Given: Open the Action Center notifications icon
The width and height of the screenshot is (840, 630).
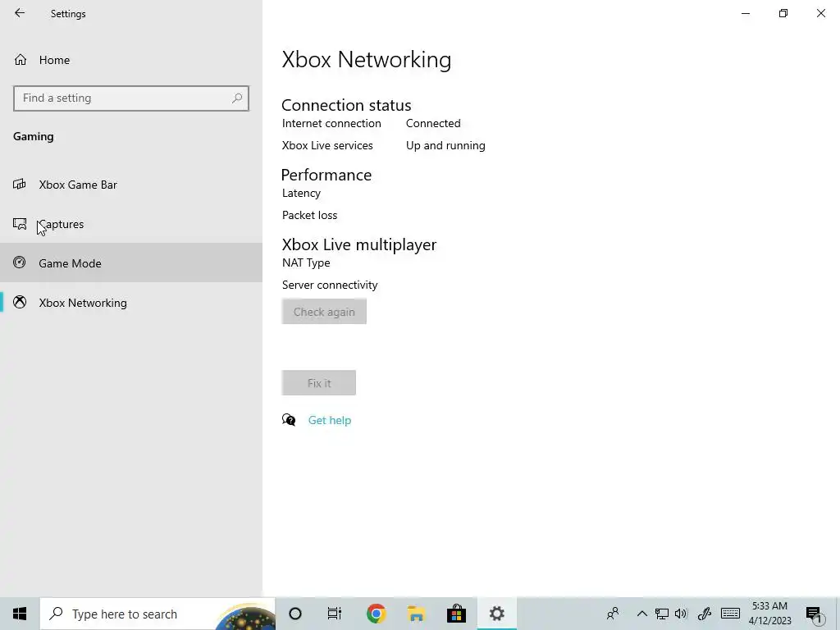Looking at the screenshot, I should pyautogui.click(x=814, y=614).
